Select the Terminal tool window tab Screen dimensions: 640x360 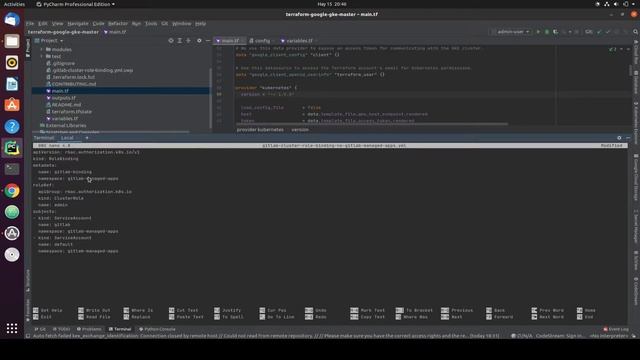coord(120,329)
